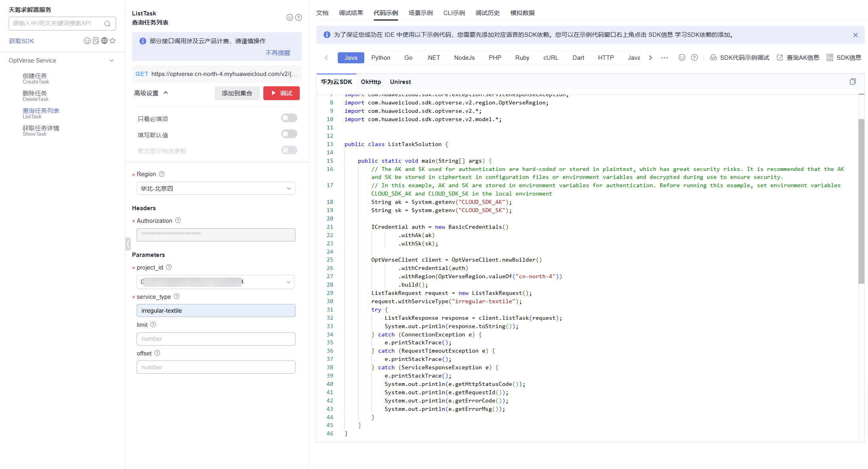Click the smiley feedback icon in language toolbar

point(682,57)
